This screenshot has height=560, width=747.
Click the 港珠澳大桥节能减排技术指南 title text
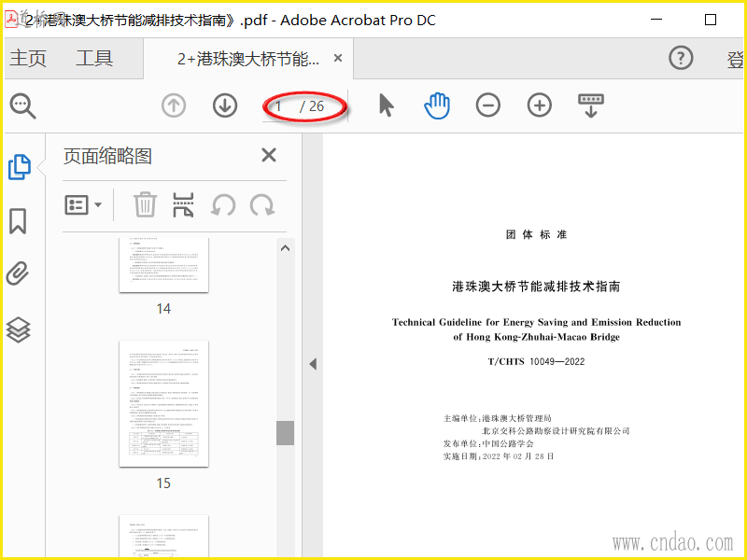pyautogui.click(x=536, y=287)
